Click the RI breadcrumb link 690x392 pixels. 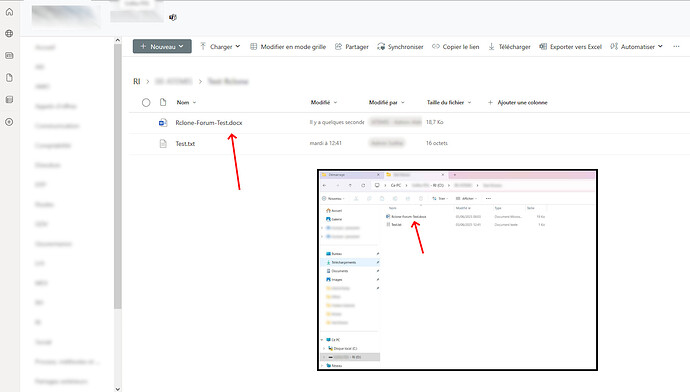pos(137,81)
